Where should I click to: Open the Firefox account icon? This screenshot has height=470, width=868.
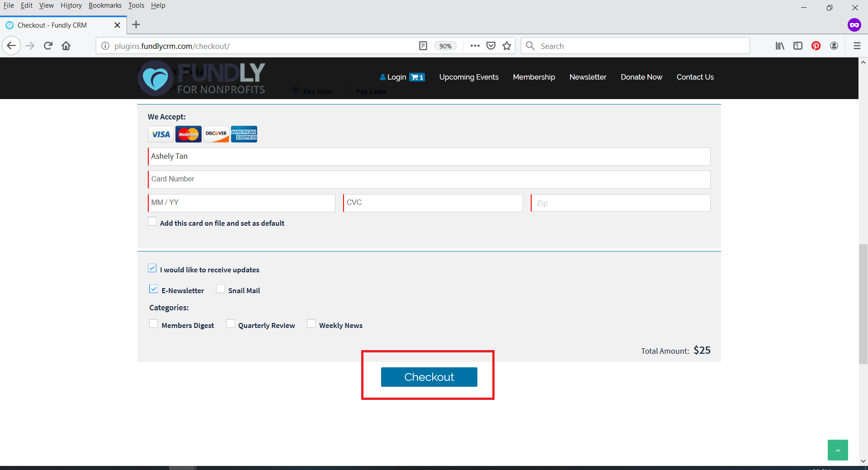click(x=834, y=46)
